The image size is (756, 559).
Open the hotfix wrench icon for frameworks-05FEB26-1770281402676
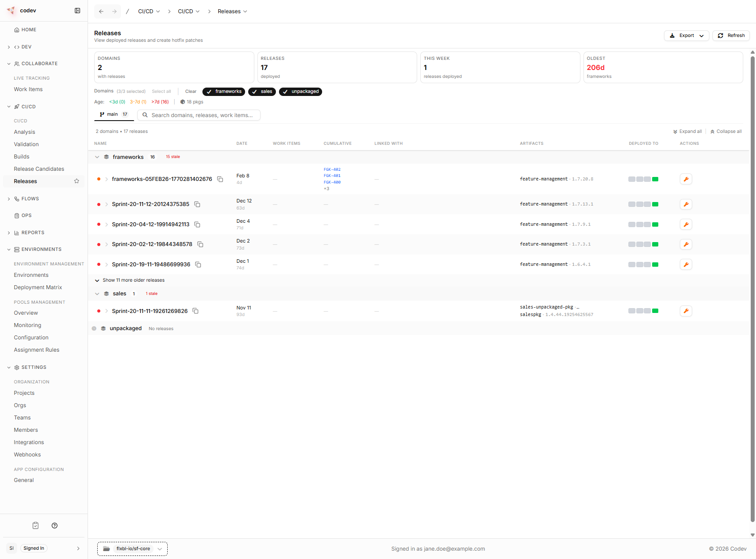[686, 179]
